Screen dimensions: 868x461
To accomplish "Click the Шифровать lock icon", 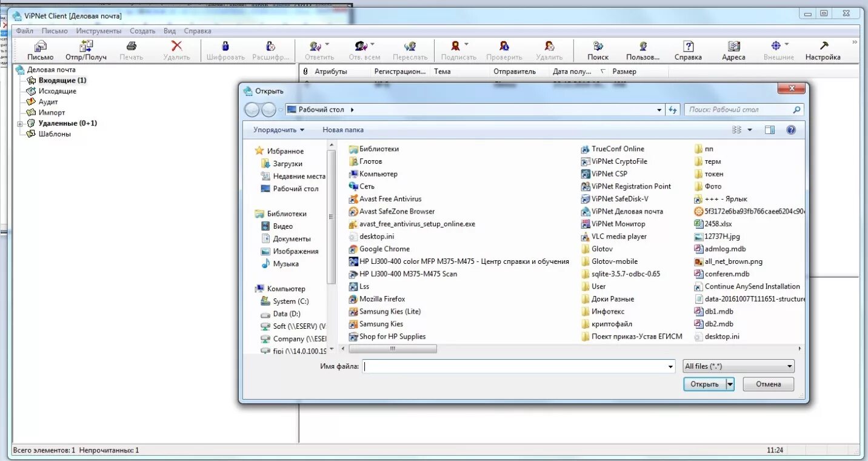I will pos(225,46).
